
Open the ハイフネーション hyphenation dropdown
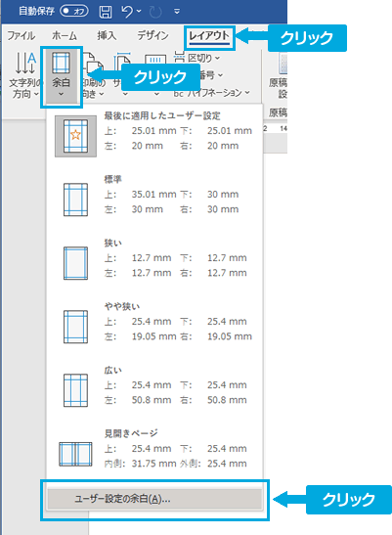click(x=211, y=93)
